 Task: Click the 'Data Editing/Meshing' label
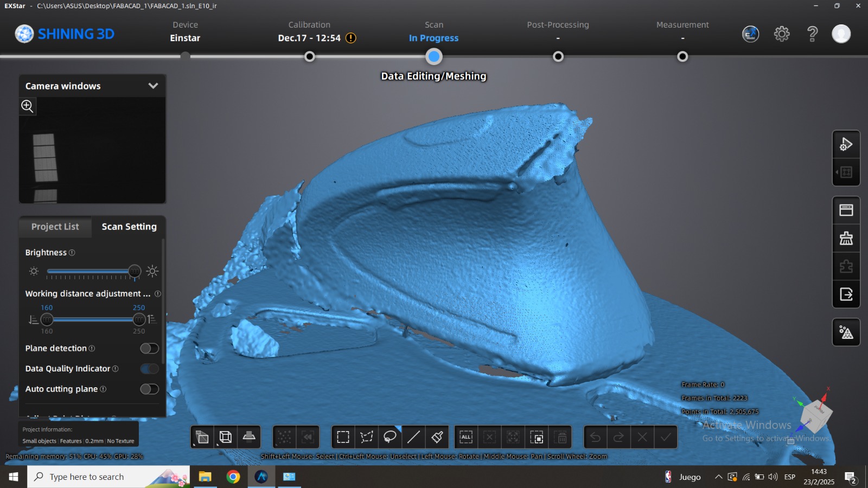pos(433,76)
